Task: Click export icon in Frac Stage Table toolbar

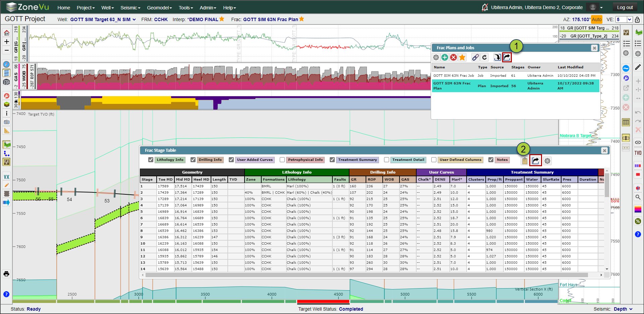Action: 535,161
